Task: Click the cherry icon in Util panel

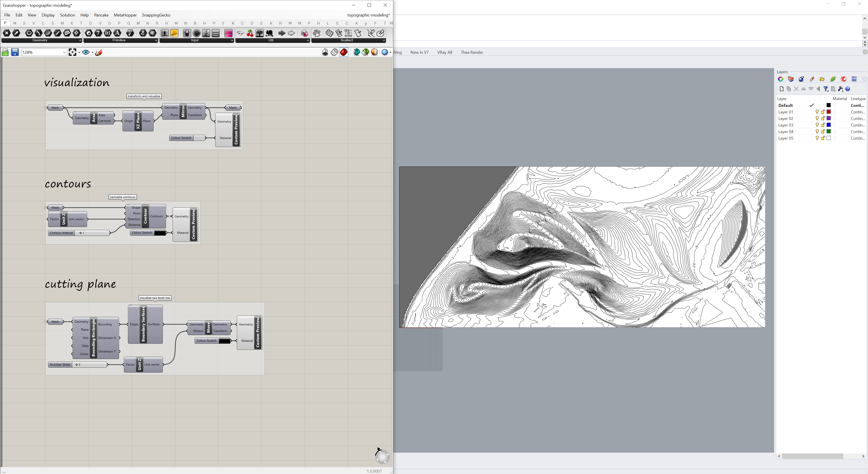Action: point(250,33)
